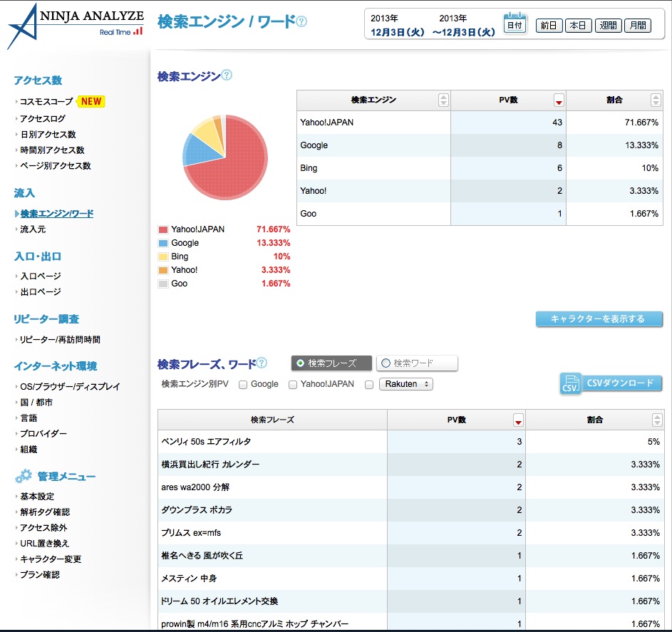Image resolution: width=672 pixels, height=632 pixels.
Task: Switch range to 月間
Action: [638, 26]
